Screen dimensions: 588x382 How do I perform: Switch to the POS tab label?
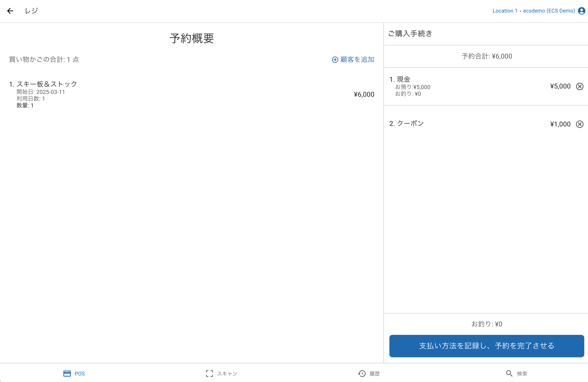point(79,374)
